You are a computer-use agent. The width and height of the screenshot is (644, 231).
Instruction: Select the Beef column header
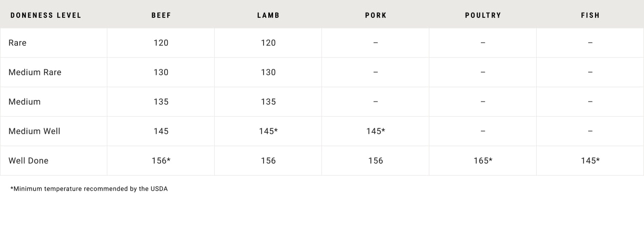point(161,15)
